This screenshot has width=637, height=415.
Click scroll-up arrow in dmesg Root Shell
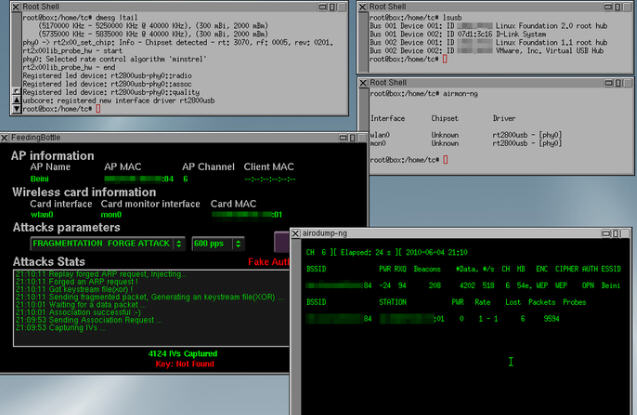(x=16, y=100)
